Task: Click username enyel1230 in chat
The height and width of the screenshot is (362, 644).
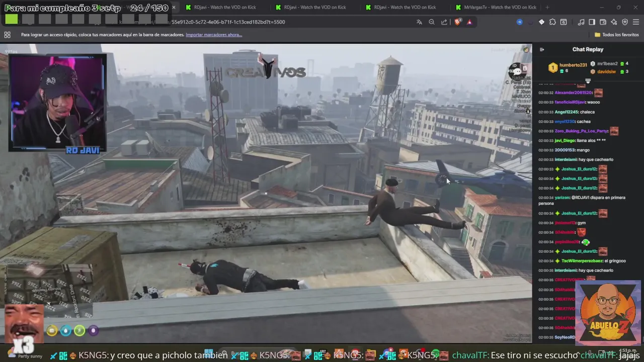Action: click(565, 122)
